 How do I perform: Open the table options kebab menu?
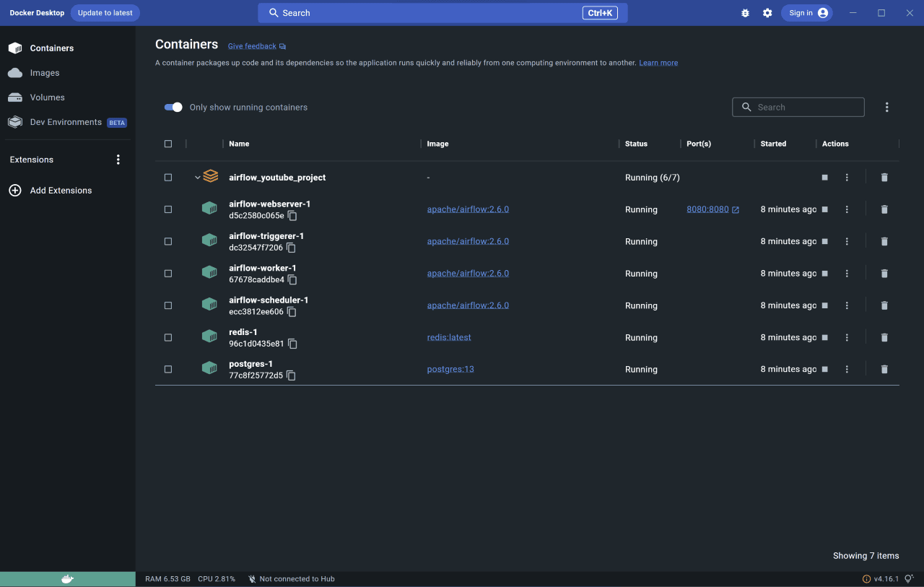click(x=886, y=107)
